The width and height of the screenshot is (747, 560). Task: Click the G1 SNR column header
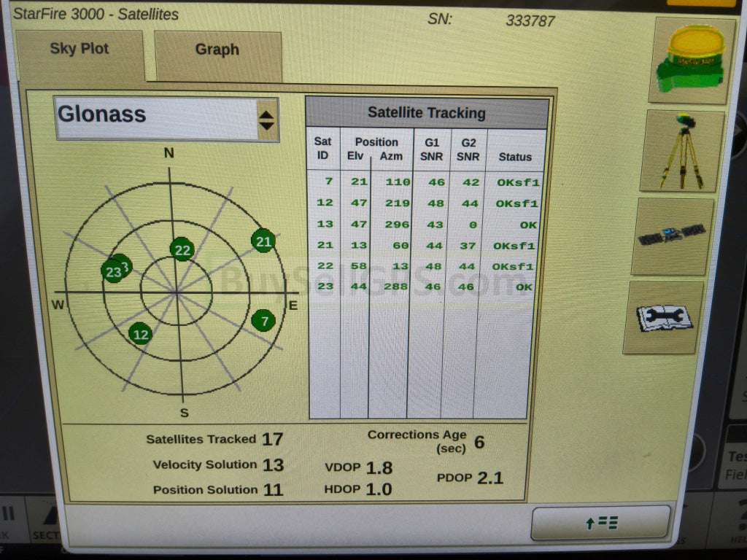432,149
